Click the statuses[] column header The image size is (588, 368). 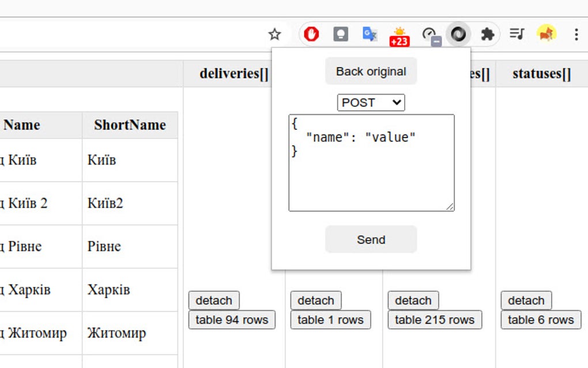pos(541,73)
